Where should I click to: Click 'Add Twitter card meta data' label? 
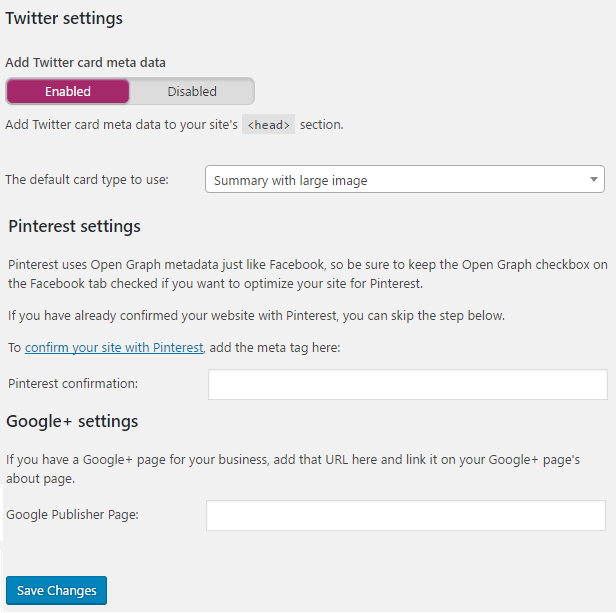click(85, 62)
